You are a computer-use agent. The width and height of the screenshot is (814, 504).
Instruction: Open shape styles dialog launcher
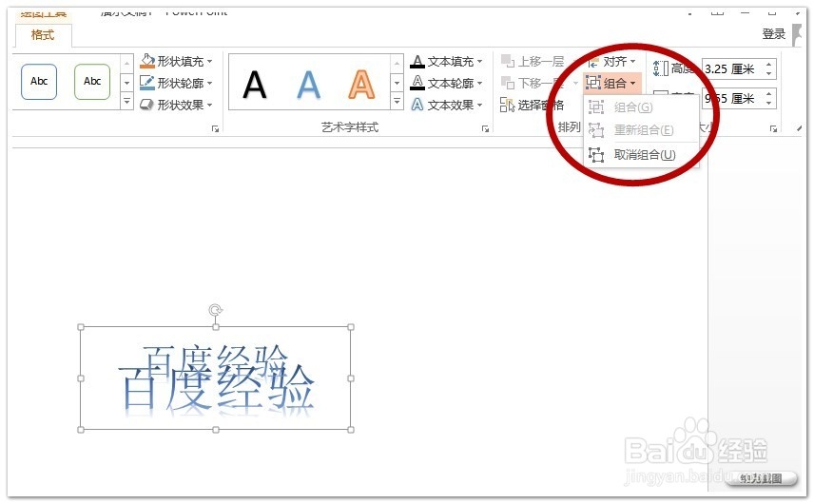(216, 128)
